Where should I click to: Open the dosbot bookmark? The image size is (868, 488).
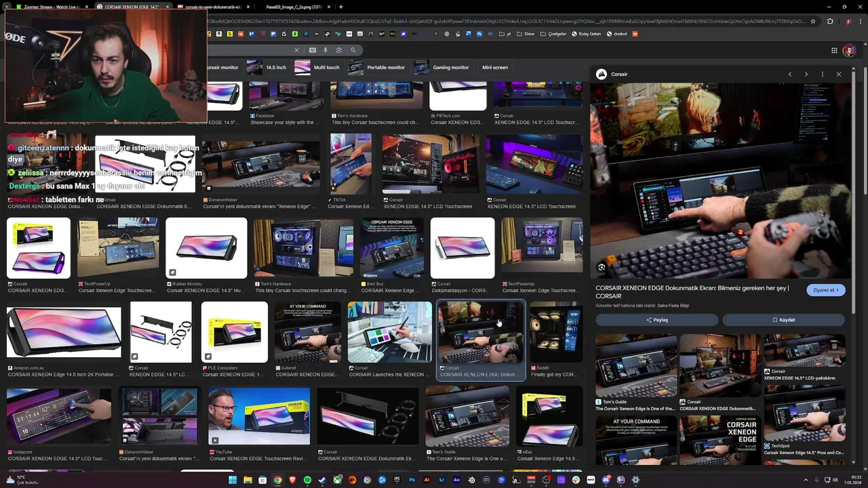tap(617, 34)
